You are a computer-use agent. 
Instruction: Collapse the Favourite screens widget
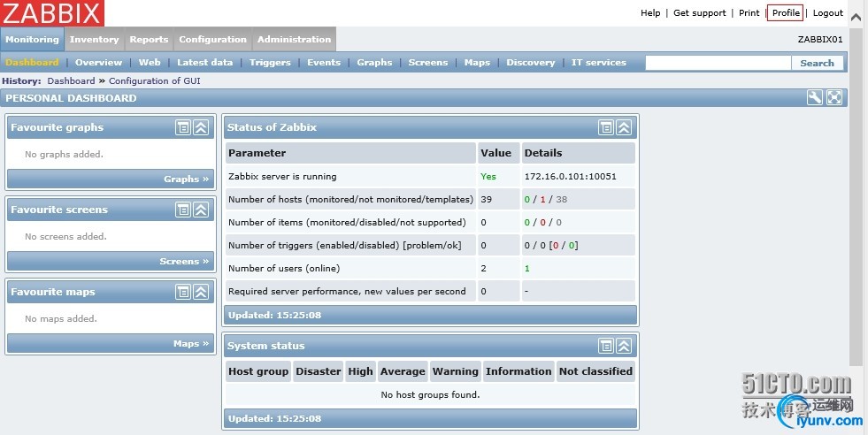201,210
